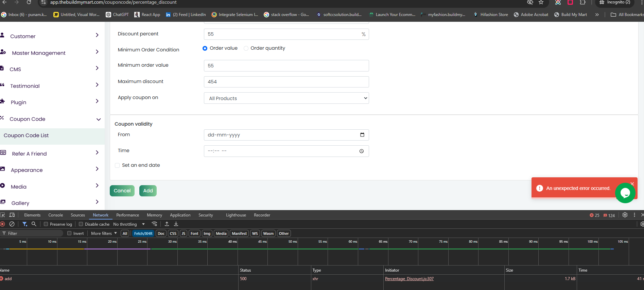Click the DevTools inspect element picker icon
This screenshot has height=290, width=644.
tap(3, 215)
